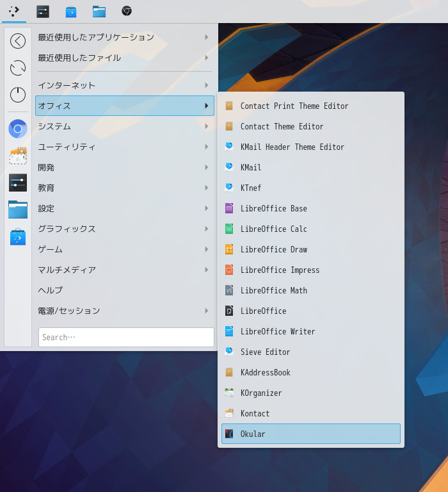The image size is (448, 492).
Task: Click the Search… input field
Action: pos(126,338)
